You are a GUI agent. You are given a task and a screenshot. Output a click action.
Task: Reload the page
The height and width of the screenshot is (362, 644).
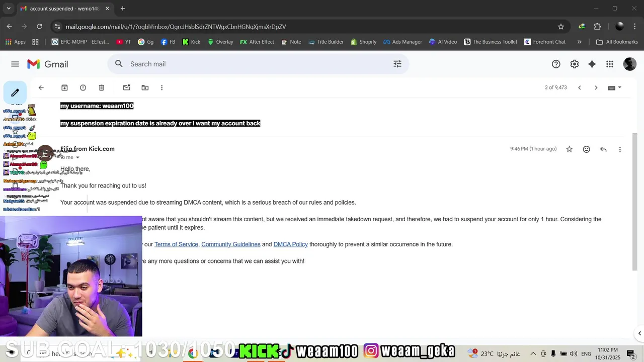pyautogui.click(x=39, y=27)
